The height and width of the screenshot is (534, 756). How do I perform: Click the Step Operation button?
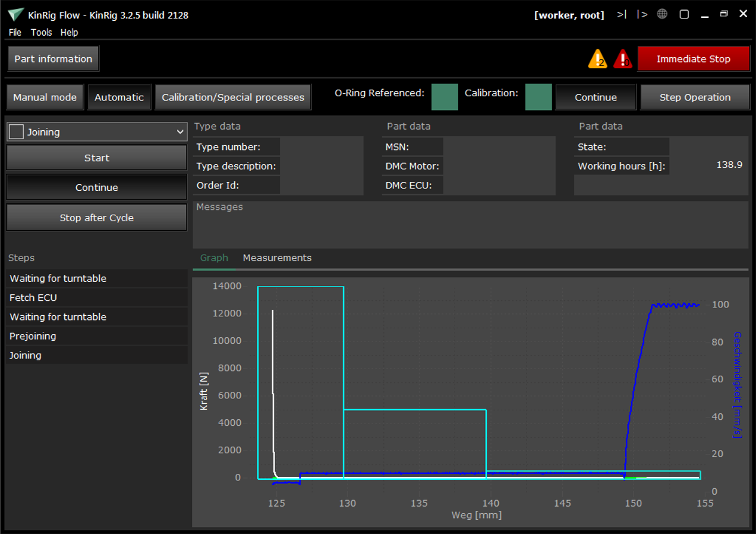pos(695,98)
